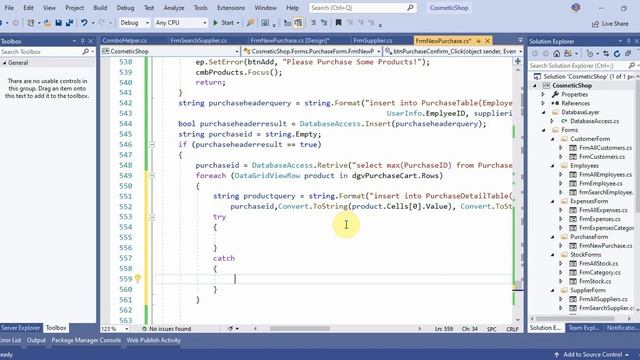Click the pin icon on FrmNewPurchase.cs tab
The image size is (640, 360).
click(478, 41)
